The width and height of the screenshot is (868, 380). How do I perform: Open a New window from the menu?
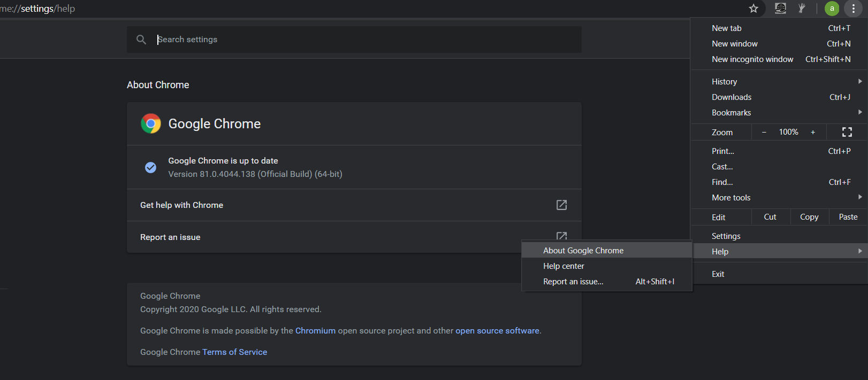[x=779, y=44]
